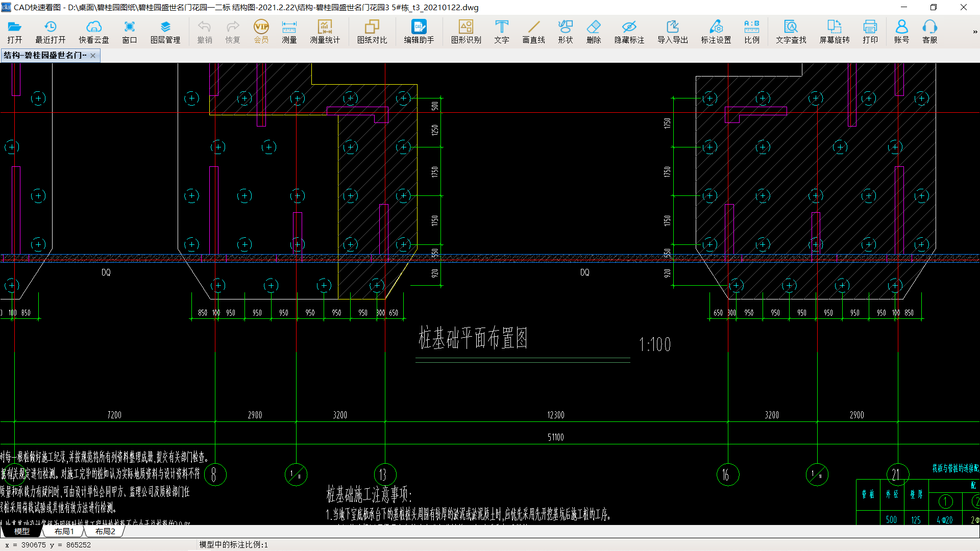Select the 文字 text tool
Viewport: 980px width, 551px height.
point(502,32)
